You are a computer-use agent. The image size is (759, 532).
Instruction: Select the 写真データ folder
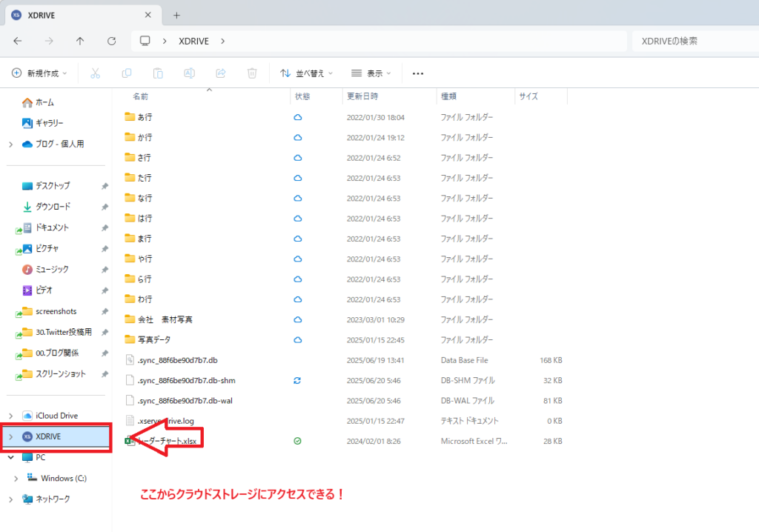pos(148,340)
